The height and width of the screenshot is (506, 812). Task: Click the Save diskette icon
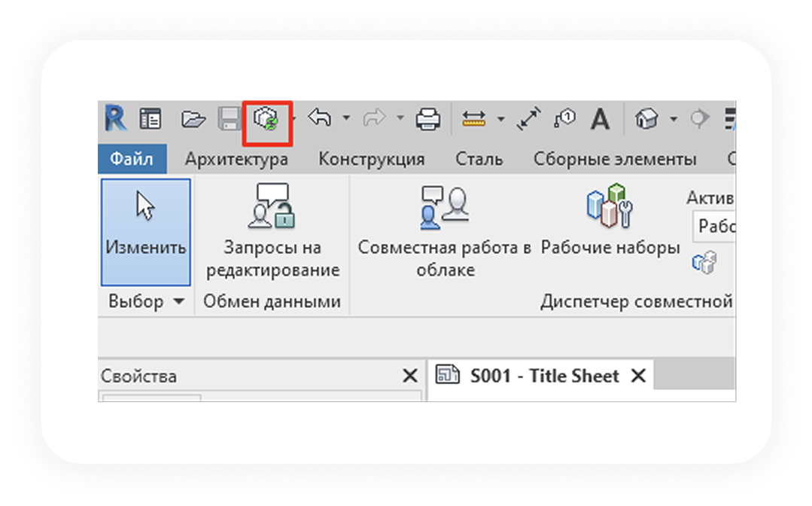(229, 119)
